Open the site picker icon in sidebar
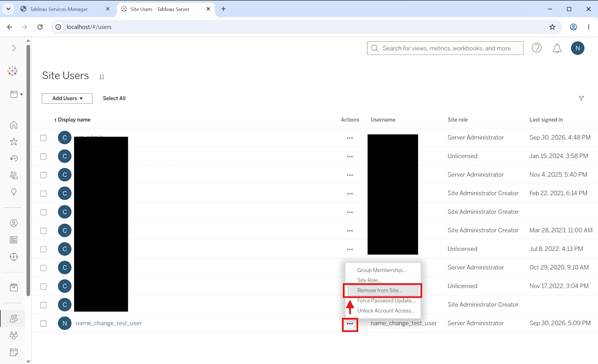This screenshot has height=364, width=598. [x=14, y=94]
